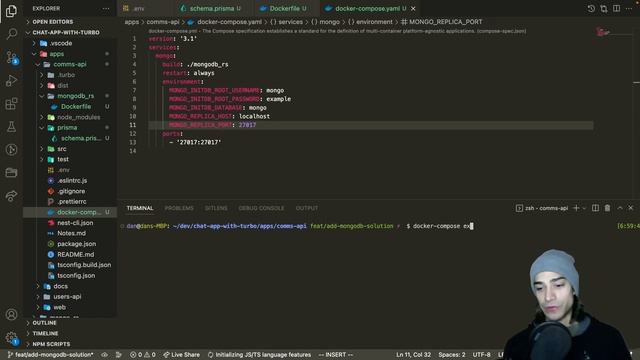Open the Search view in activity bar
Image resolution: width=640 pixels, height=360 pixels.
coord(11,33)
